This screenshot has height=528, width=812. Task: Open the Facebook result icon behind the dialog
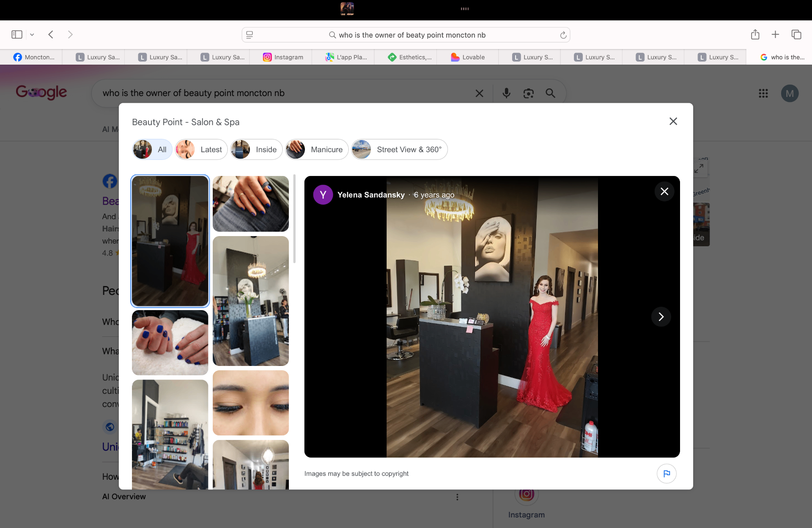pyautogui.click(x=110, y=181)
